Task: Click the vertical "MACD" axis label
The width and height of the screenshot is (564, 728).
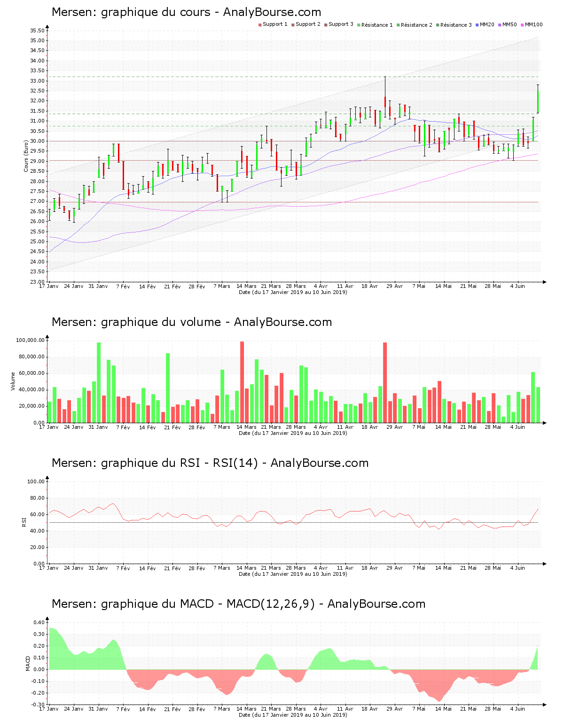Action: coord(28,663)
